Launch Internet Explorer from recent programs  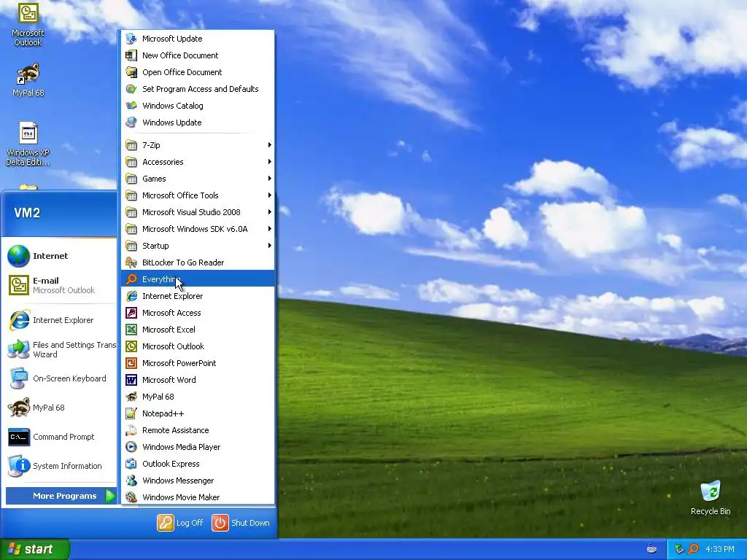point(60,320)
